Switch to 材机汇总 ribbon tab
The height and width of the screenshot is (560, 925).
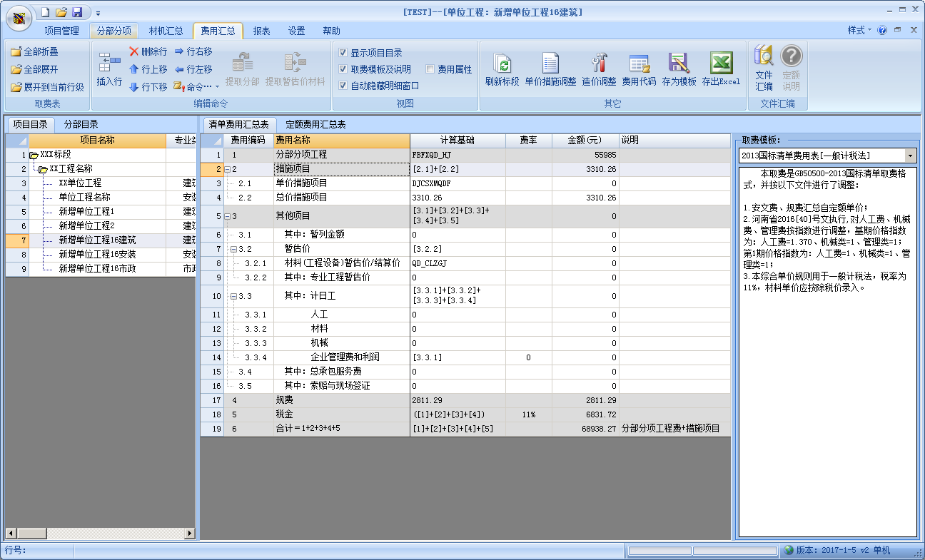pyautogui.click(x=166, y=31)
